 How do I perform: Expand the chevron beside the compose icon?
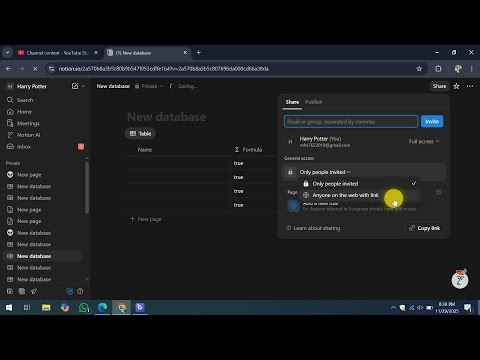click(x=83, y=86)
